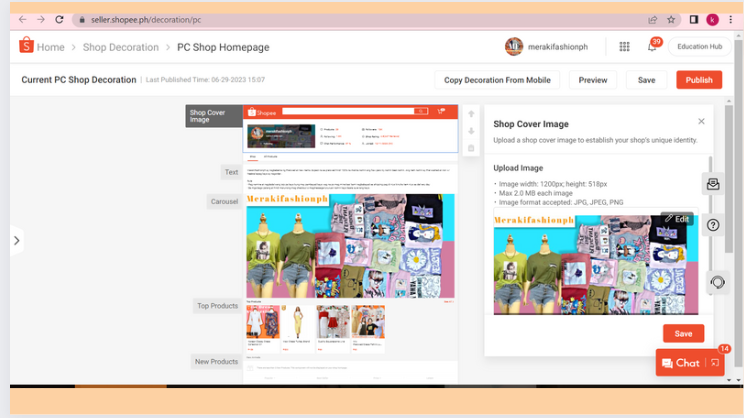
Task: Click the Last Published Time text
Action: [x=205, y=80]
